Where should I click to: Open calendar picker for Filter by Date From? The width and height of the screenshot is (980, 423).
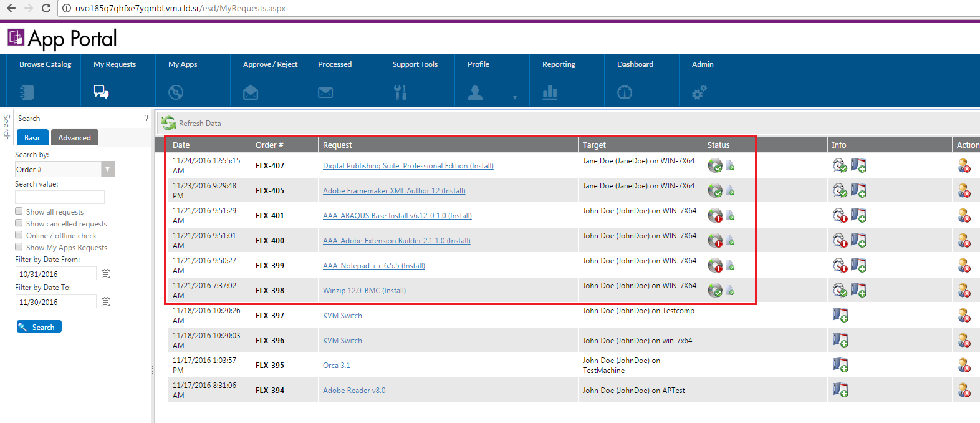coord(106,274)
